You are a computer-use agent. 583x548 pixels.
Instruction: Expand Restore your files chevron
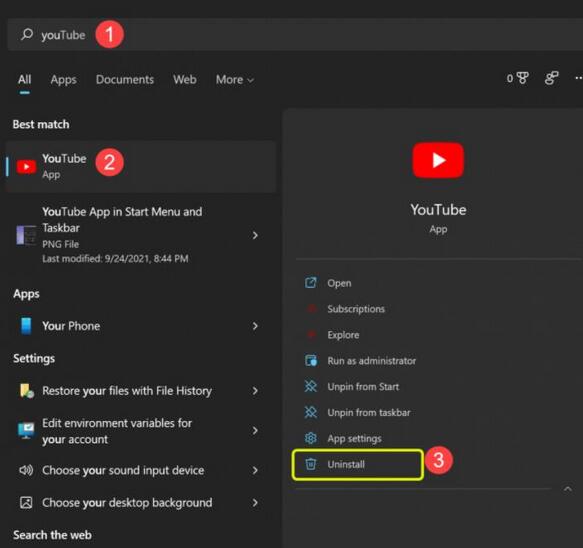tap(255, 391)
